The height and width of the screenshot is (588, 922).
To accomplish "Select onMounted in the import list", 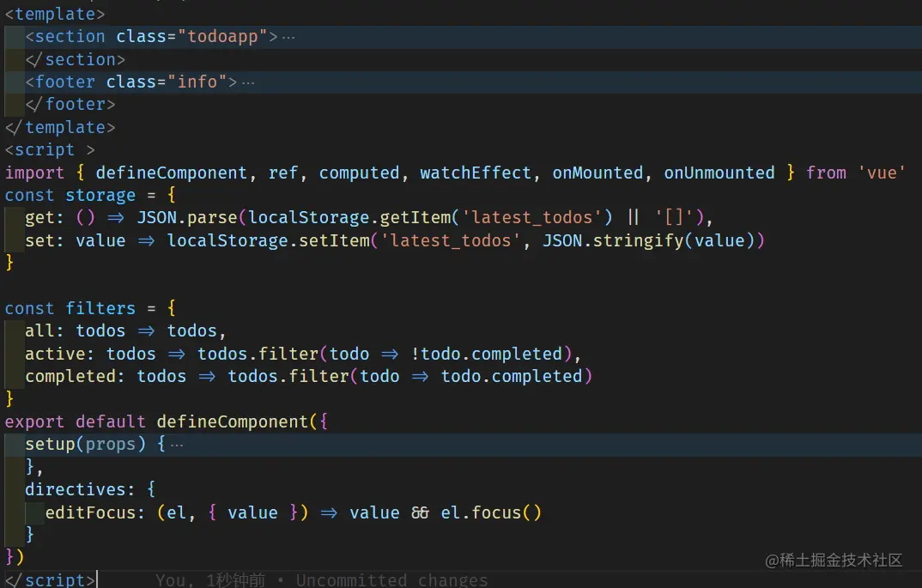I will [x=597, y=173].
